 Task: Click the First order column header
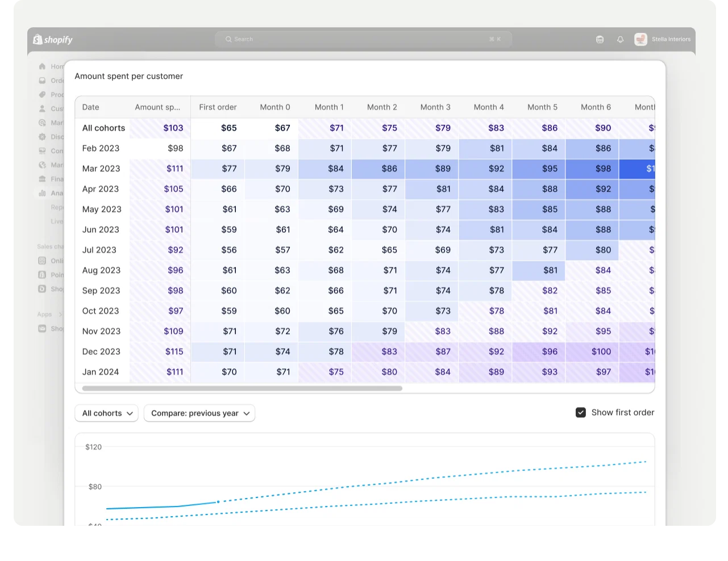click(218, 107)
